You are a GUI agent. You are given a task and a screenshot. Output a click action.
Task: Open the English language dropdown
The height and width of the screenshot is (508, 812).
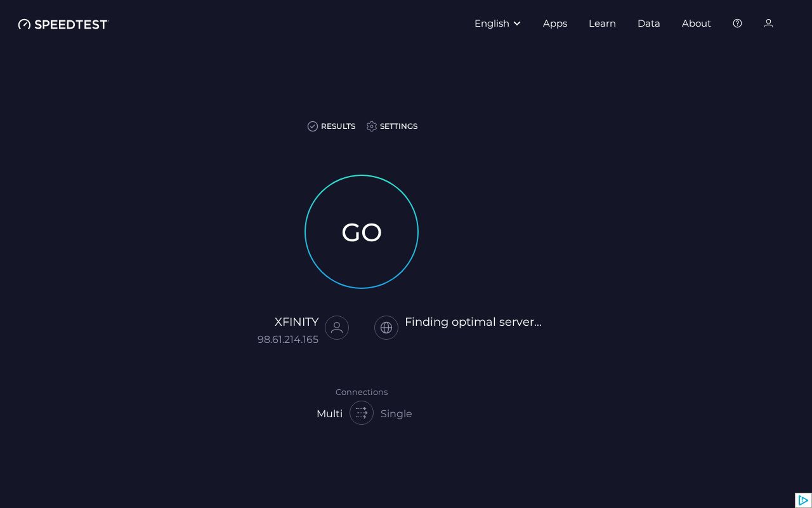tap(492, 23)
